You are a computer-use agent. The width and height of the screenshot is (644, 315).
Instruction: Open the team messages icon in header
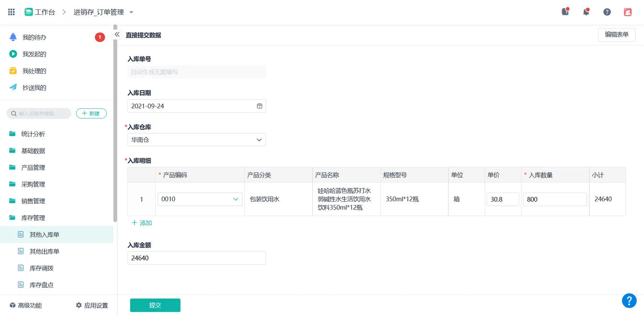point(565,12)
